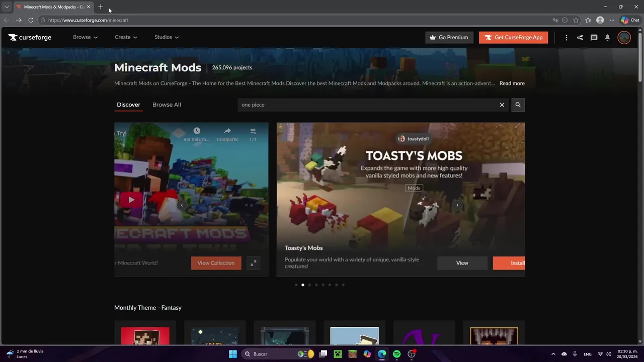Open the Toasty's Mobs title link
The image size is (644, 362).
(x=304, y=248)
